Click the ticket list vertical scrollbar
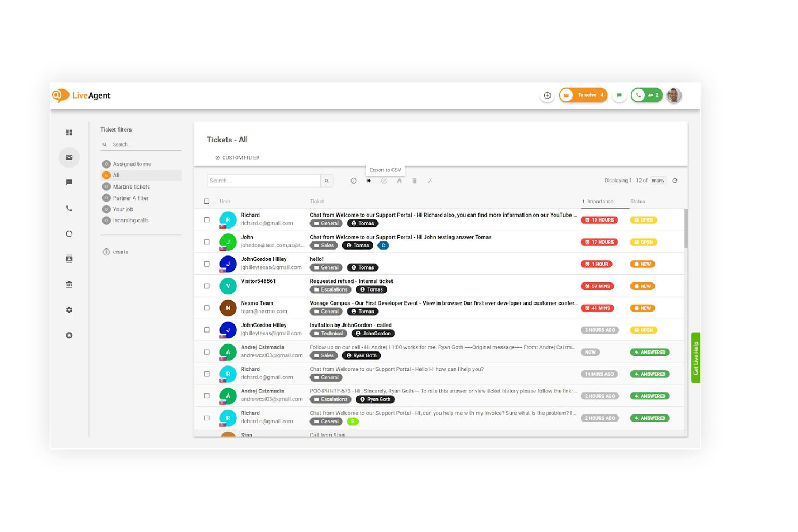This screenshot has height=532, width=798. [686, 229]
